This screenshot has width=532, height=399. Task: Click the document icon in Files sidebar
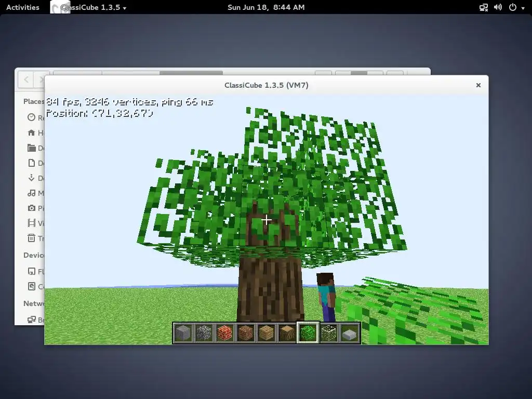(32, 163)
